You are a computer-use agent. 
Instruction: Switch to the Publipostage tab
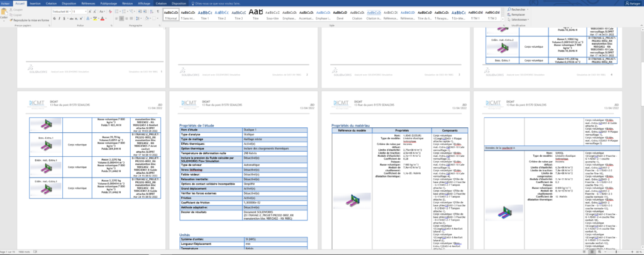pyautogui.click(x=109, y=3)
